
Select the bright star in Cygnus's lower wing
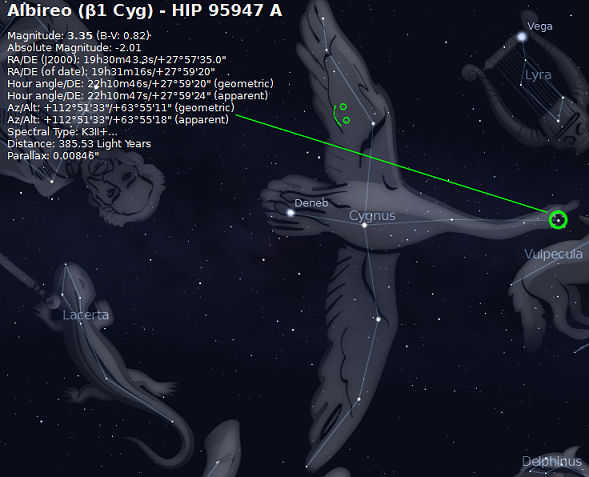378,319
